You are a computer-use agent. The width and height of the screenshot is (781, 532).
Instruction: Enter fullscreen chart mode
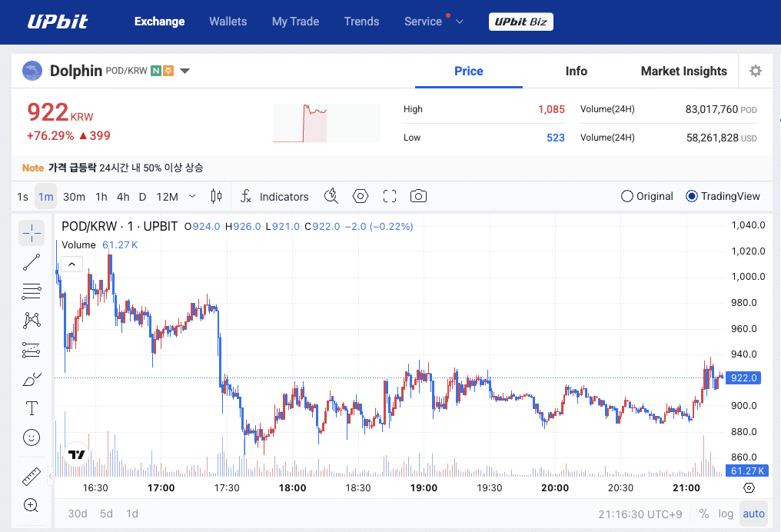[390, 196]
